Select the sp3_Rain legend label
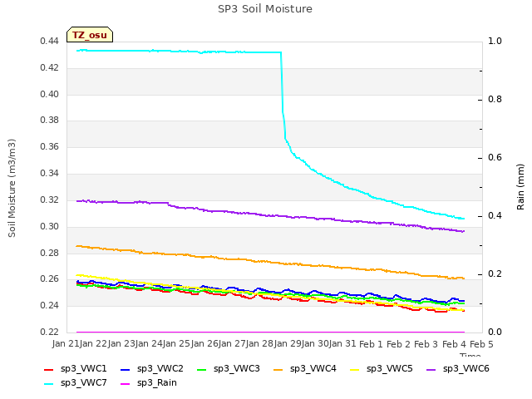 pyautogui.click(x=157, y=383)
